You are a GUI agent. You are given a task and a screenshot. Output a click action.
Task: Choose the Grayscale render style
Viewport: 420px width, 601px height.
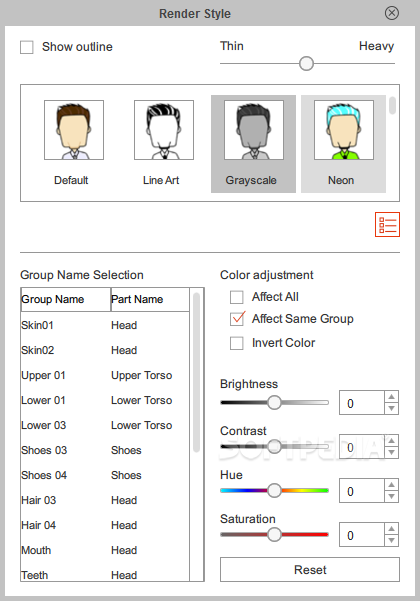253,144
